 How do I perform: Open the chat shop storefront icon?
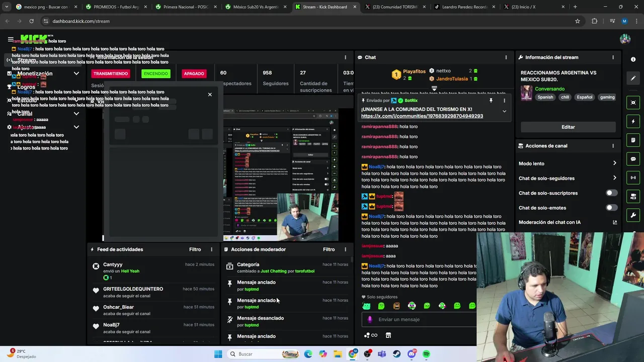click(x=388, y=335)
